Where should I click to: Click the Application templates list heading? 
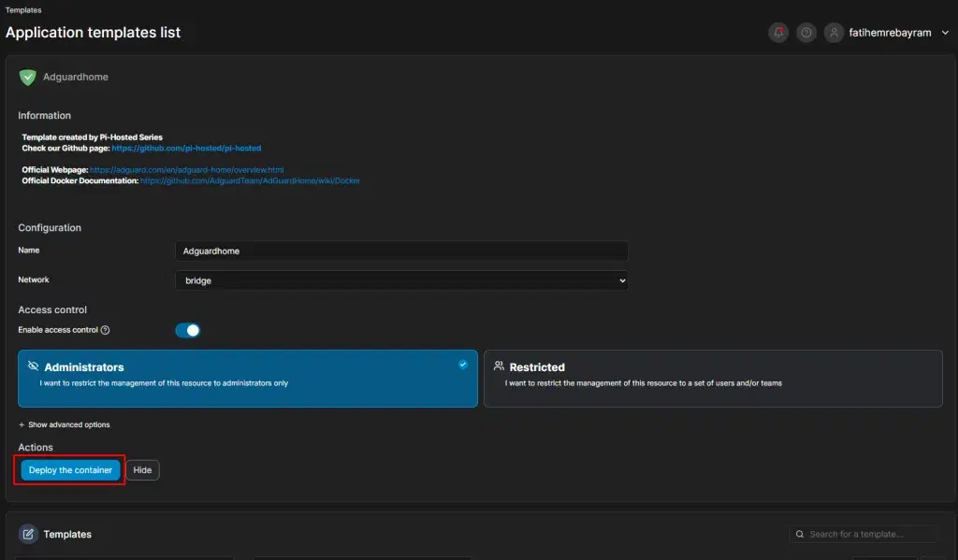93,33
